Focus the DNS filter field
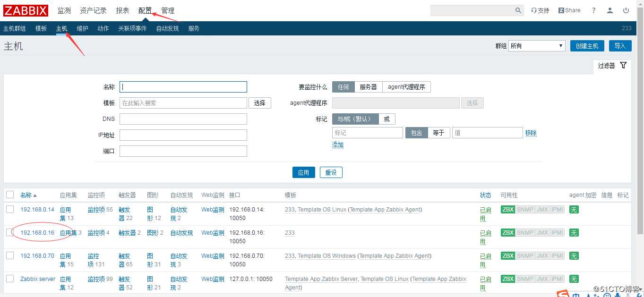644x297 pixels. coord(183,119)
